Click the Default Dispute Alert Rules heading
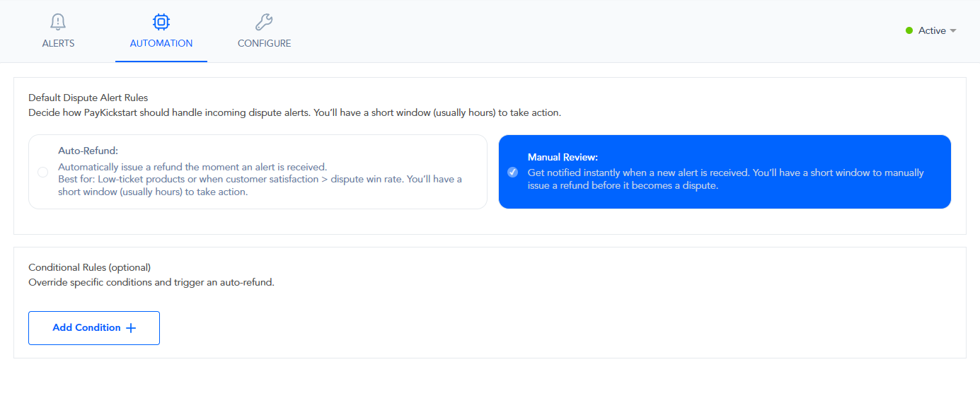 tap(88, 98)
